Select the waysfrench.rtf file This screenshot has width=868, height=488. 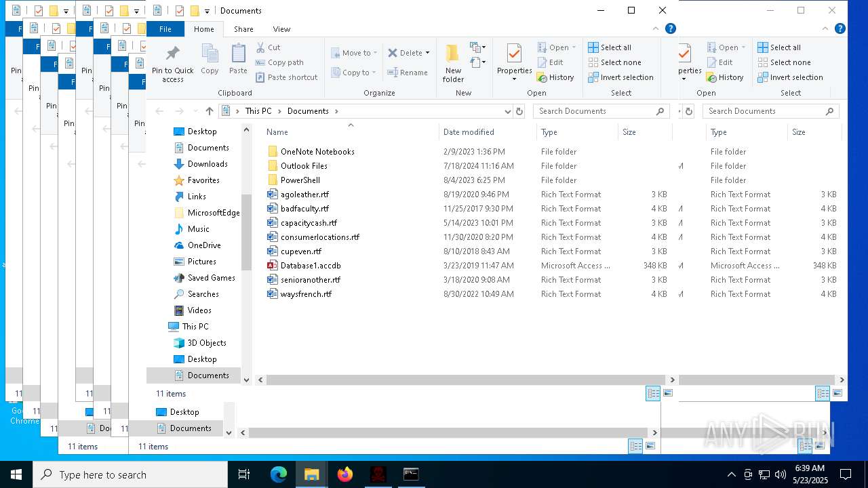(x=306, y=294)
